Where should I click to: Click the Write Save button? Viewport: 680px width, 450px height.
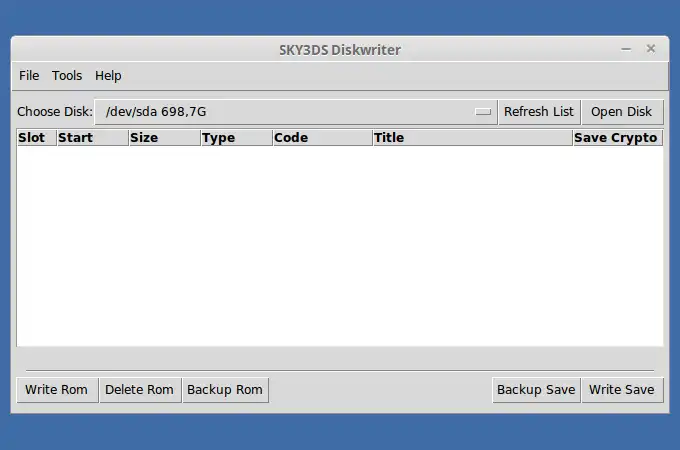tap(622, 390)
